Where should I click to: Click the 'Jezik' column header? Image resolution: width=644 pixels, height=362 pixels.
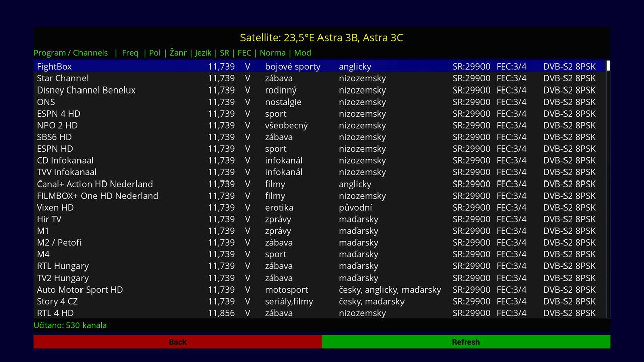203,53
